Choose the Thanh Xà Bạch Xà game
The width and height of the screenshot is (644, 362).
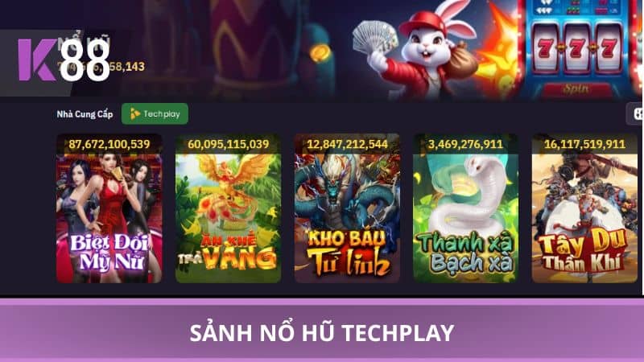465,208
